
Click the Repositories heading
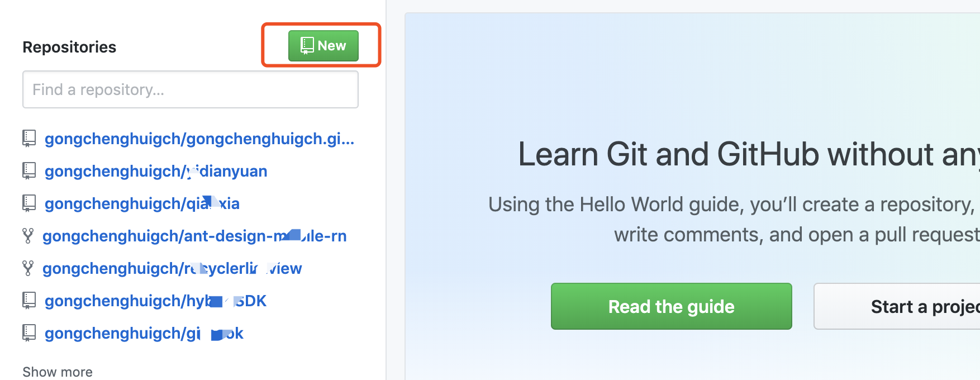click(x=69, y=47)
